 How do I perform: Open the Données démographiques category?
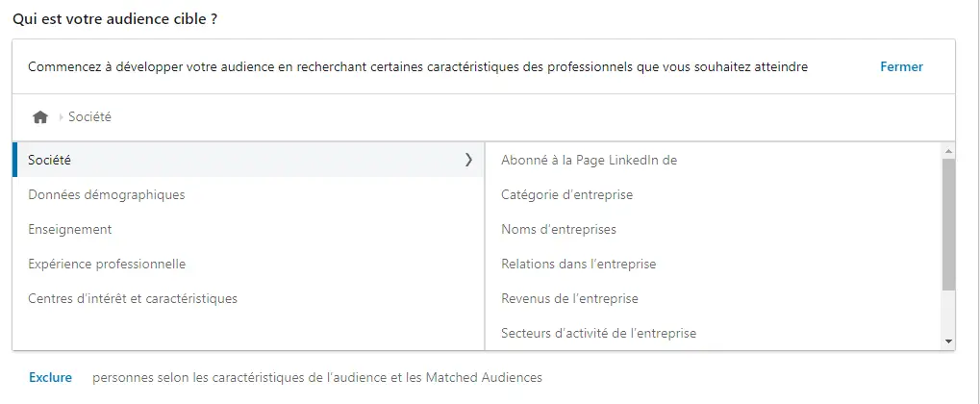click(x=247, y=194)
